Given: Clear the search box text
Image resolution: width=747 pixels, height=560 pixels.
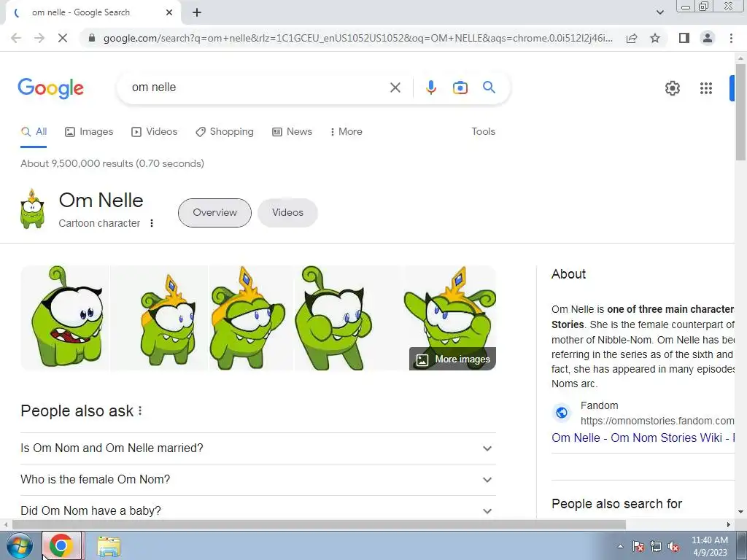Looking at the screenshot, I should tap(395, 87).
